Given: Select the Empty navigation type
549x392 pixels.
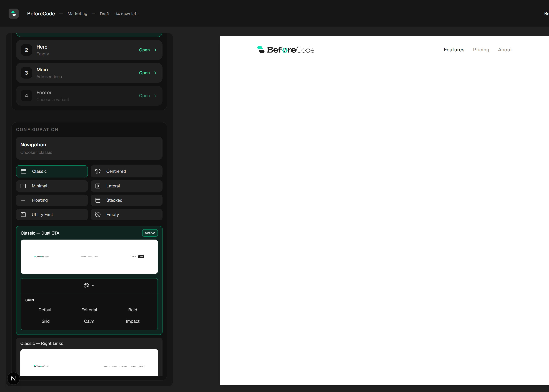Looking at the screenshot, I should (x=126, y=215).
